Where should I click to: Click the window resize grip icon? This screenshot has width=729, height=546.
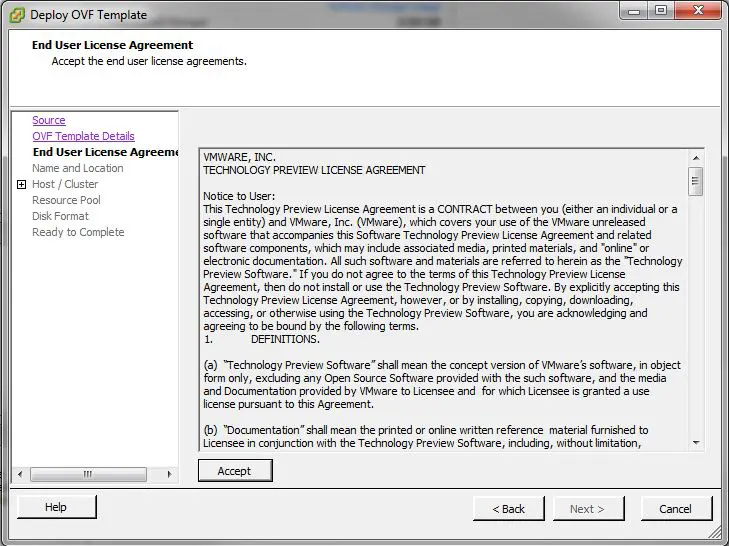tap(714, 533)
